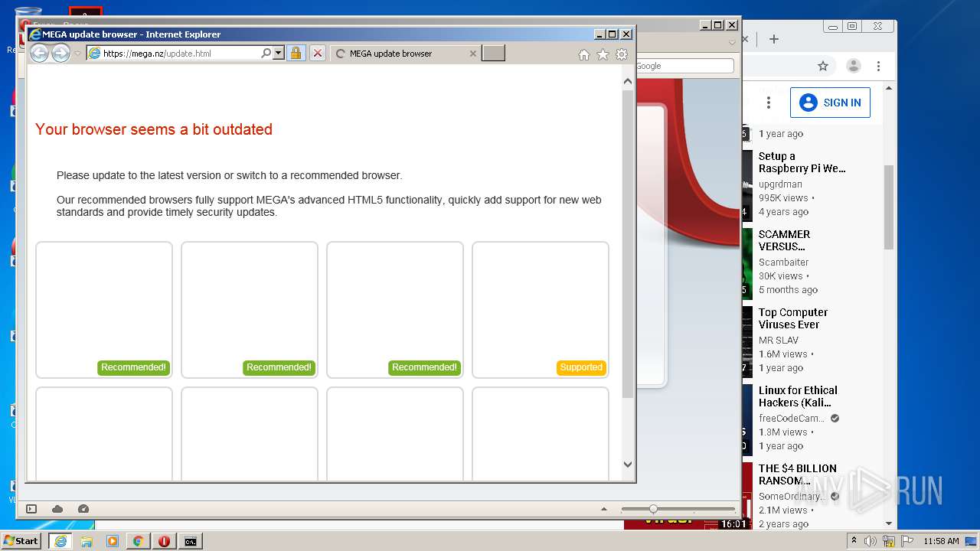980x551 pixels.
Task: Click the "30K views" text
Action: pyautogui.click(x=781, y=276)
